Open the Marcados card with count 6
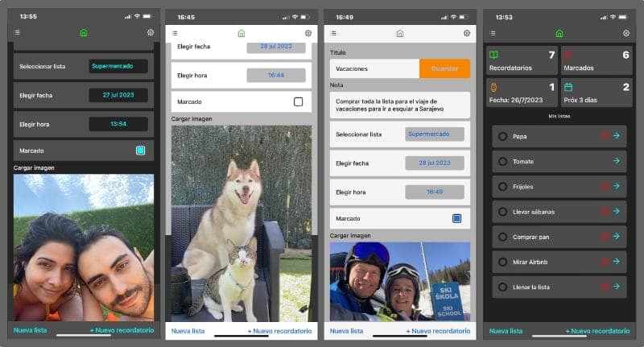This screenshot has width=644, height=347. click(x=597, y=61)
